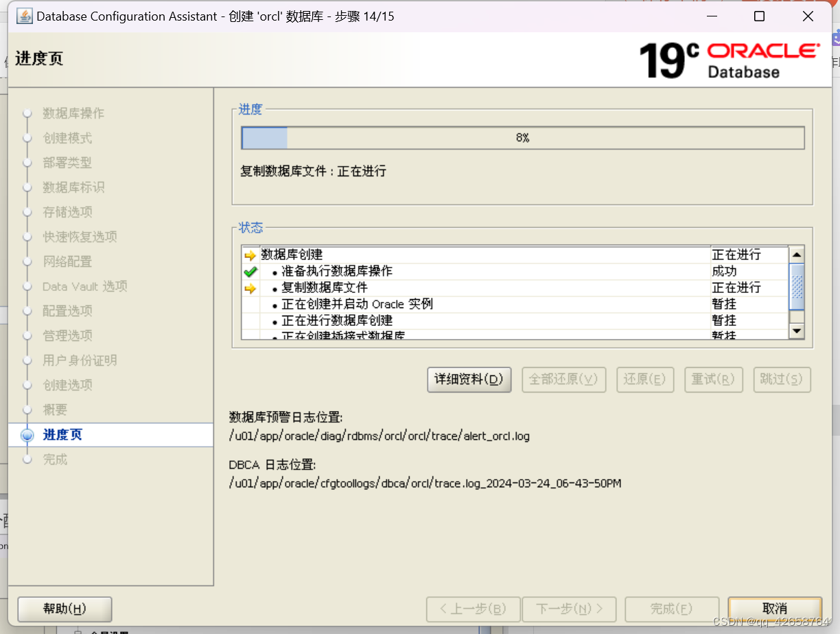The height and width of the screenshot is (634, 840).
Task: Select Data Vault 选项 step in sidebar
Action: (85, 286)
